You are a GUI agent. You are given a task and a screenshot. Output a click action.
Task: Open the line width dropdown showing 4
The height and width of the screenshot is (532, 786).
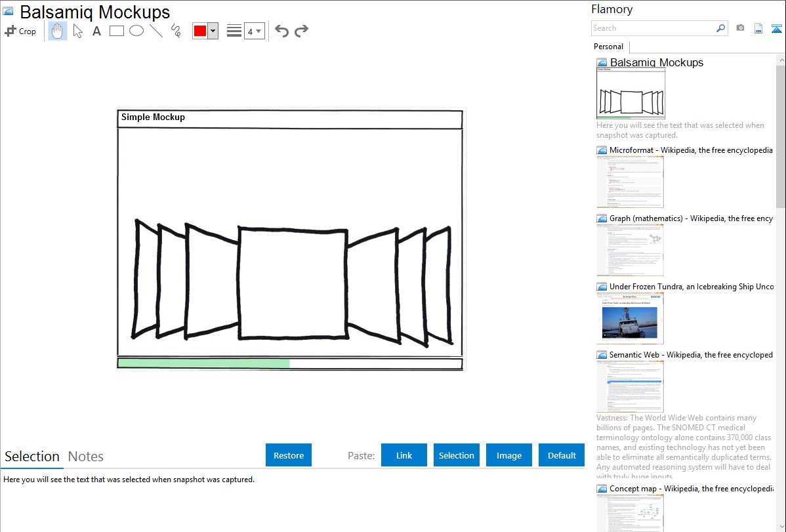255,31
